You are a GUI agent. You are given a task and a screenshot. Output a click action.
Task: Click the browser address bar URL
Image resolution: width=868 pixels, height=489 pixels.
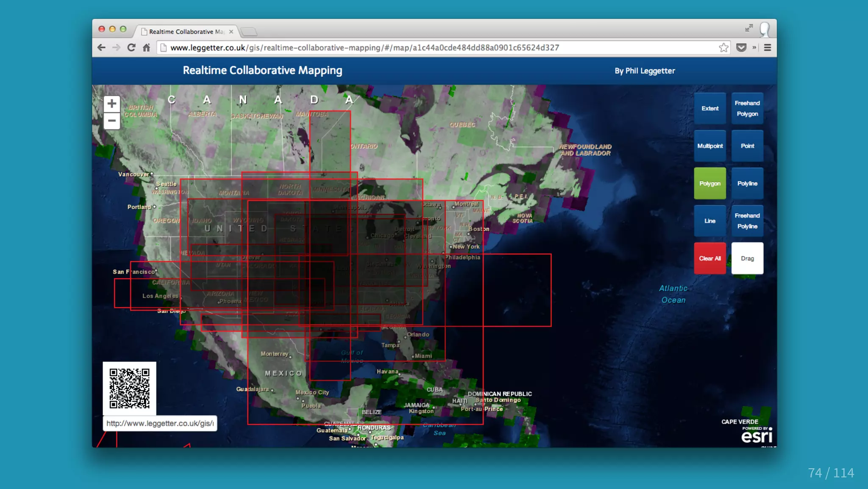click(x=364, y=48)
